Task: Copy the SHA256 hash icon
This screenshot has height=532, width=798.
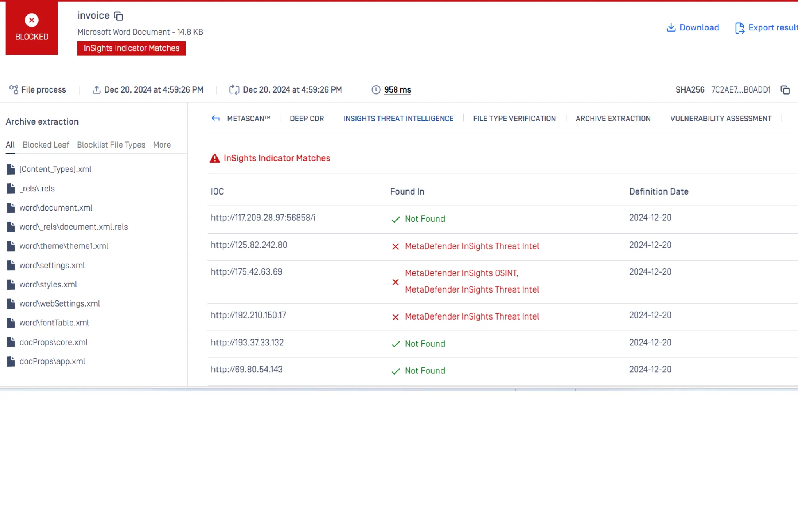Action: coord(785,90)
